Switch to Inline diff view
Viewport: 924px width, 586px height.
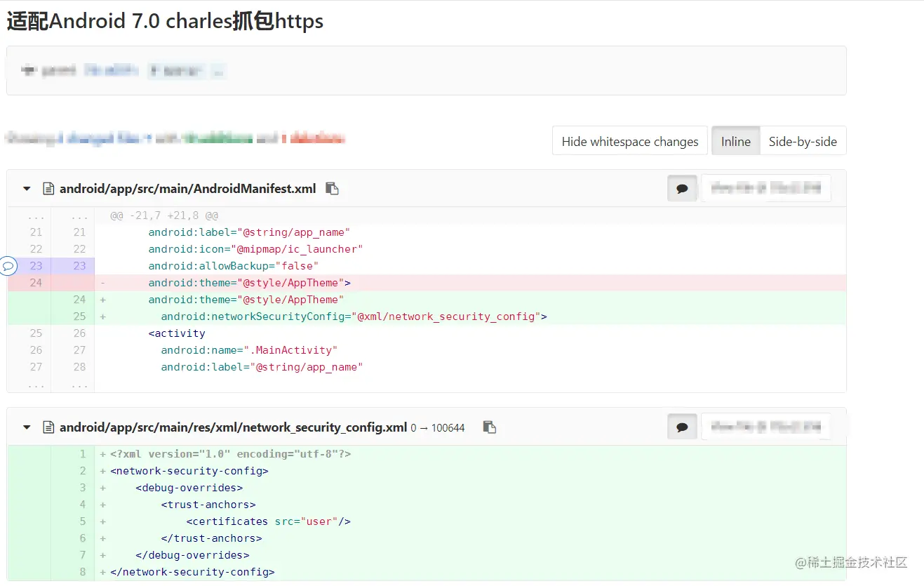(735, 141)
